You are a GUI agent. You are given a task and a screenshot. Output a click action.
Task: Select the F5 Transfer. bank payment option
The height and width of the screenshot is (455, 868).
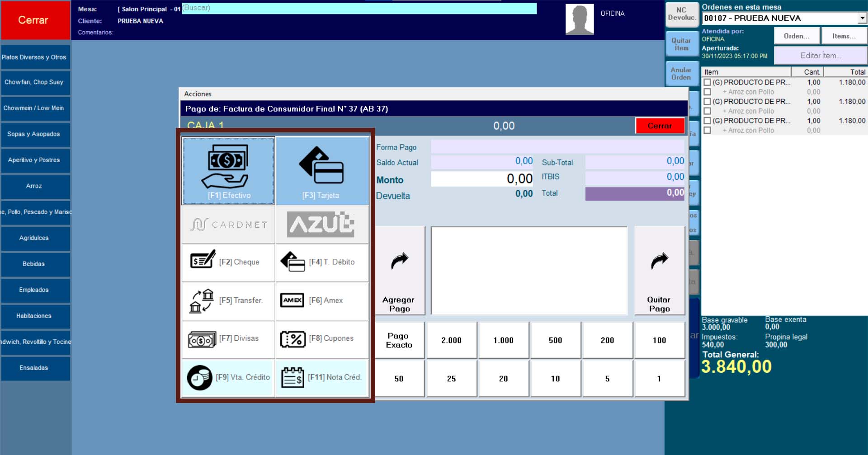(228, 300)
